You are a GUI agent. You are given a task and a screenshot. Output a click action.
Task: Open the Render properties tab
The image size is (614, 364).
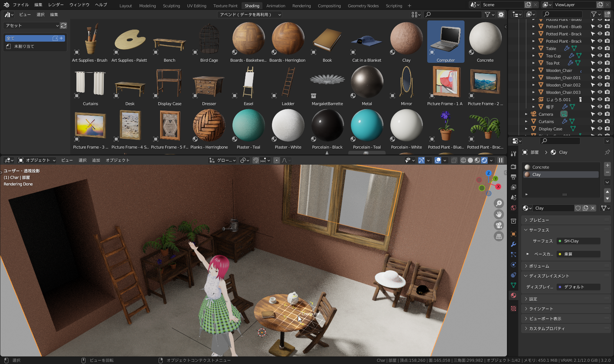click(513, 166)
